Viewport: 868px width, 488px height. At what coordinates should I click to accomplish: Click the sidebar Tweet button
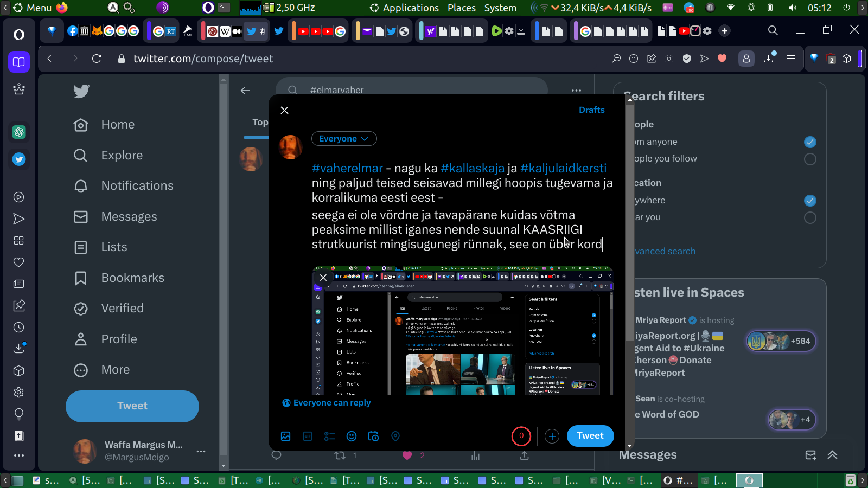point(132,406)
